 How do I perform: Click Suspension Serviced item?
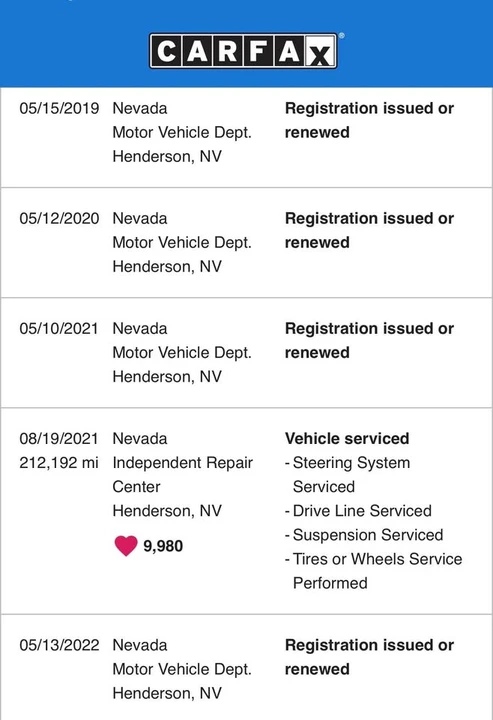pyautogui.click(x=364, y=535)
